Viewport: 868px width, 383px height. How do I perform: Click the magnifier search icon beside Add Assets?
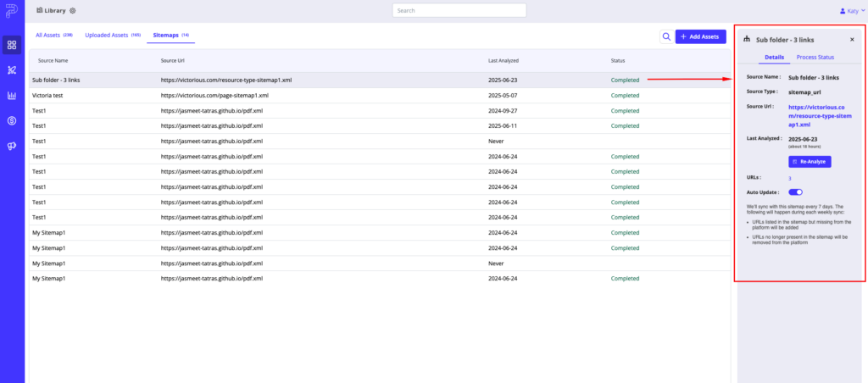(666, 36)
